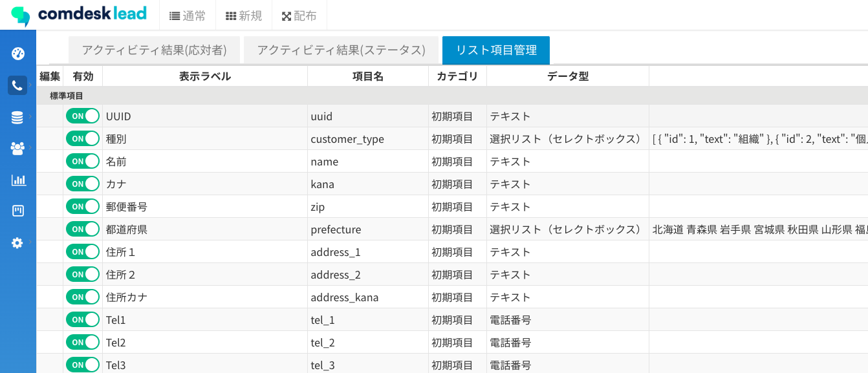Switch to アクティビティ結果(ステータス) tab

[x=341, y=50]
